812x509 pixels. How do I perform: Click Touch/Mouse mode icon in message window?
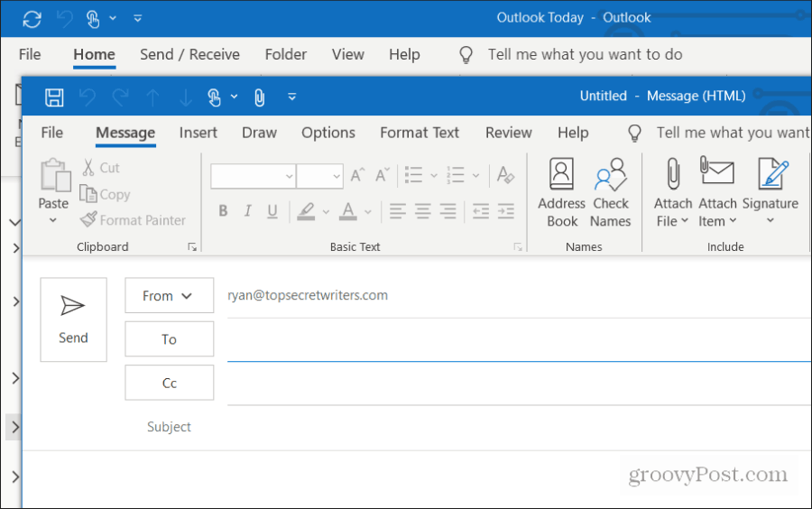pos(214,97)
